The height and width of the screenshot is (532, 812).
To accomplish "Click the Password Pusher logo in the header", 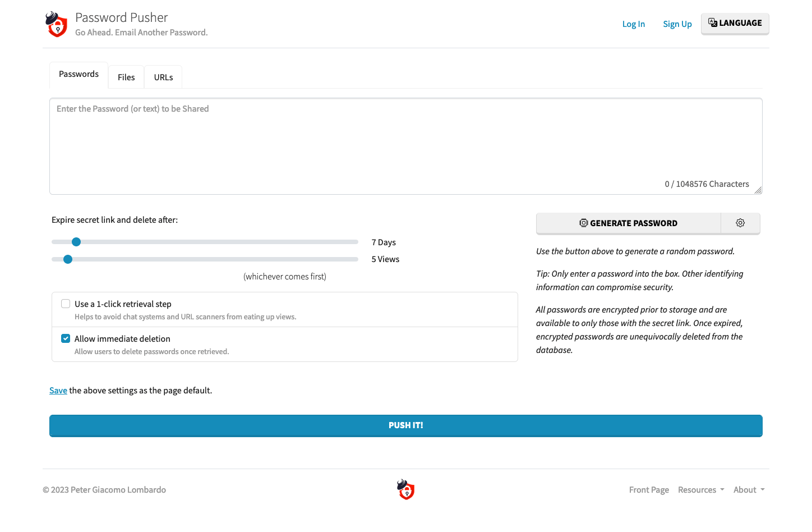I will click(x=56, y=24).
